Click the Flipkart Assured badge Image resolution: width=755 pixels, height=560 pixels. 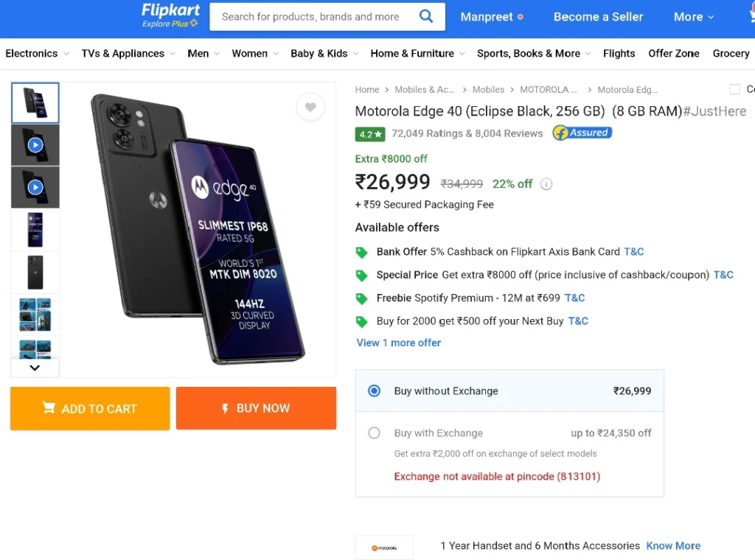(x=582, y=133)
